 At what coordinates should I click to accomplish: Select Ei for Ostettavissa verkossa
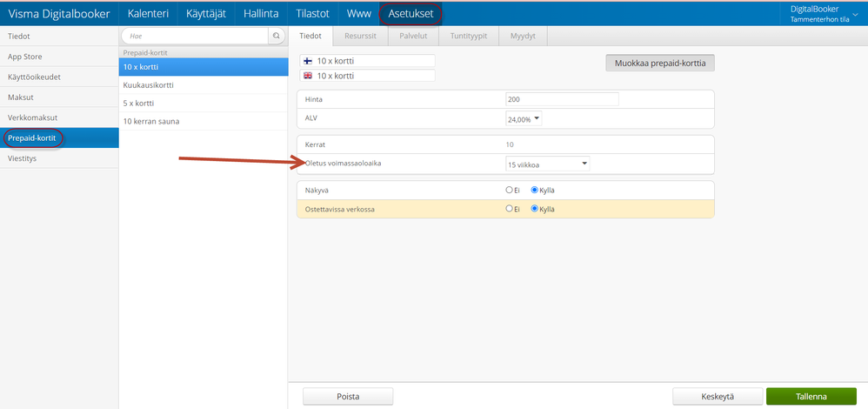click(510, 209)
